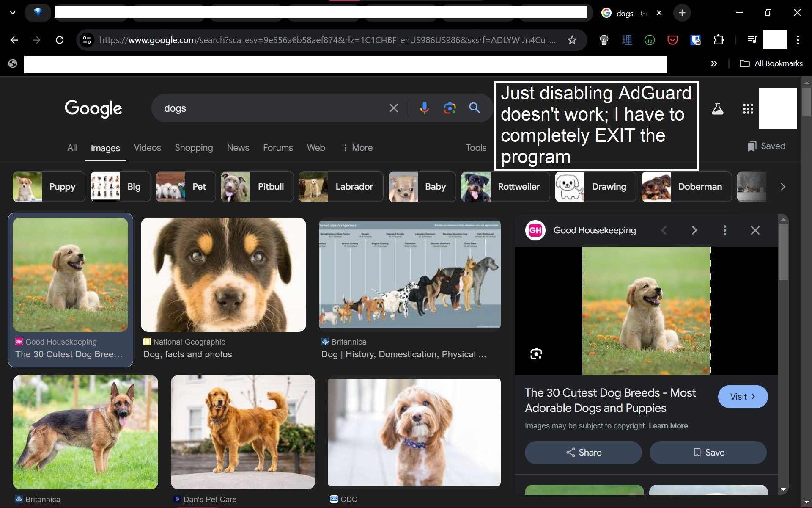Open Search Labs flask icon
Viewport: 812px width, 508px height.
[x=717, y=109]
